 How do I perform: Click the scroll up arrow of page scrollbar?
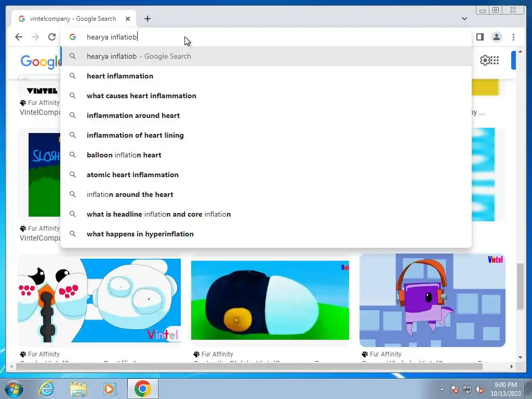(520, 52)
